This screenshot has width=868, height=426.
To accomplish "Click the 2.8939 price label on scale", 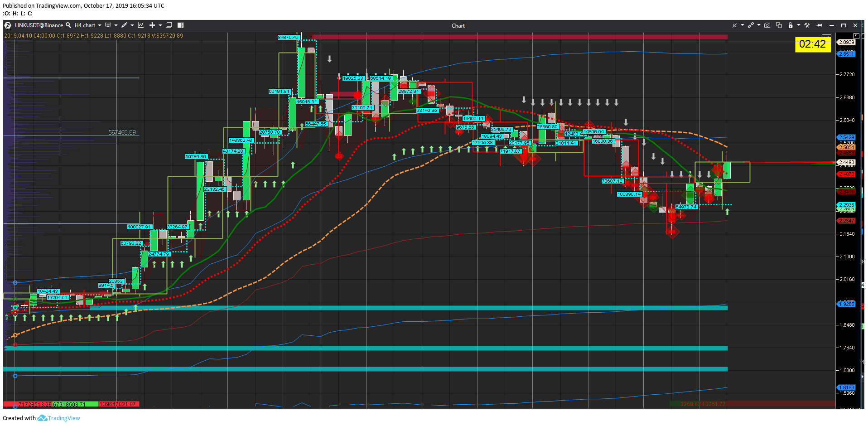I will 846,42.
